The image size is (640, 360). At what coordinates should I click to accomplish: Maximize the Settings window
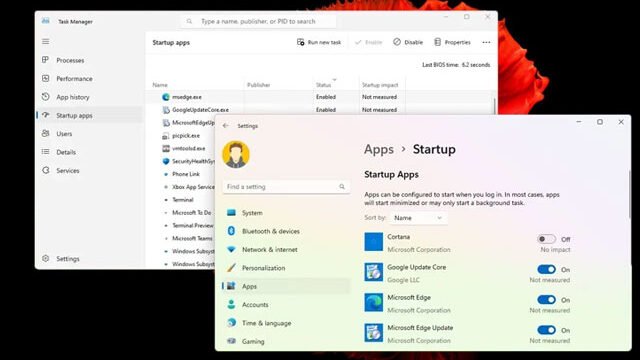(600, 122)
